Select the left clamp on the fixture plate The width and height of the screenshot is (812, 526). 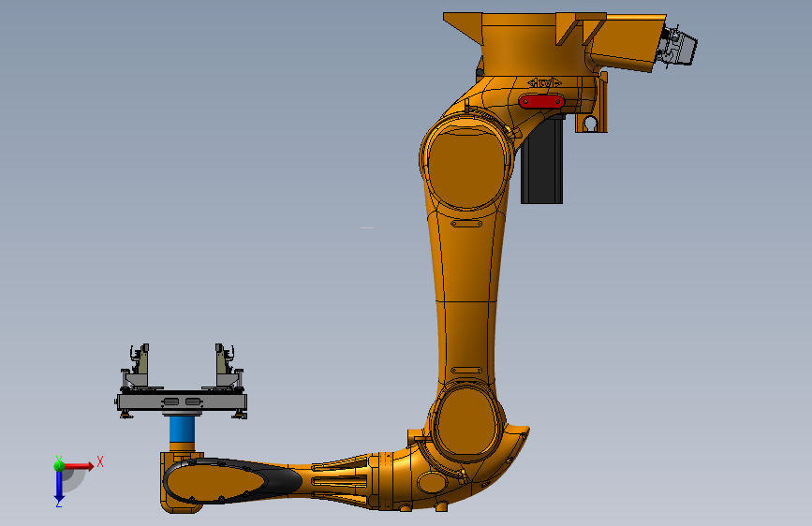tap(138, 366)
